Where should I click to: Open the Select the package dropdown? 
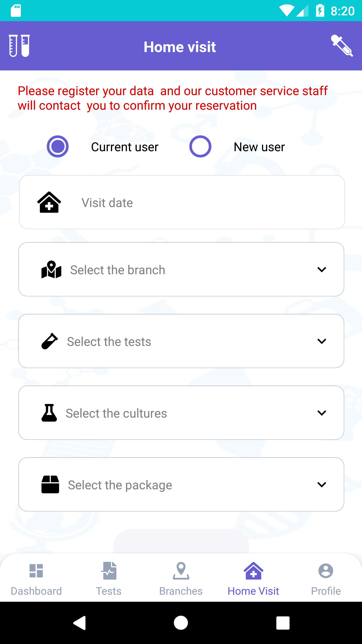tap(181, 484)
